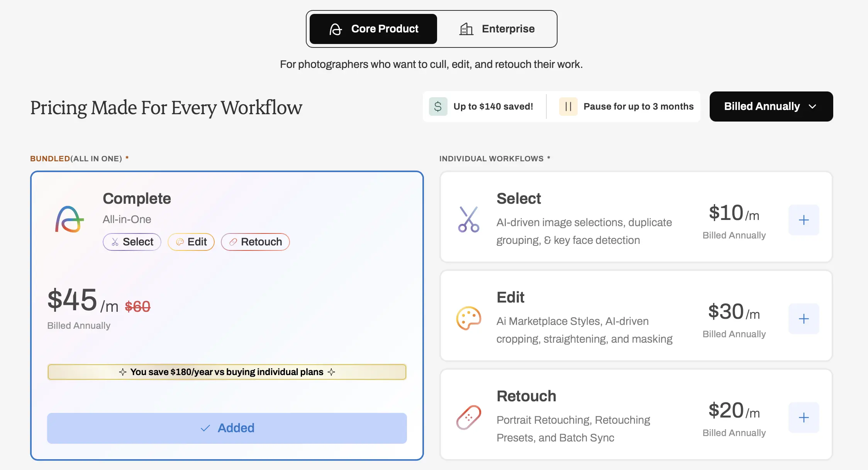Screen dimensions: 868x470
Task: Click the Complete plan rainbow logo
Action: (x=70, y=219)
